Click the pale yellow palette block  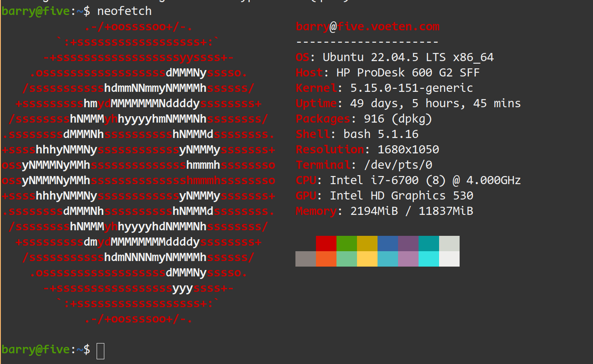pyautogui.click(x=367, y=259)
